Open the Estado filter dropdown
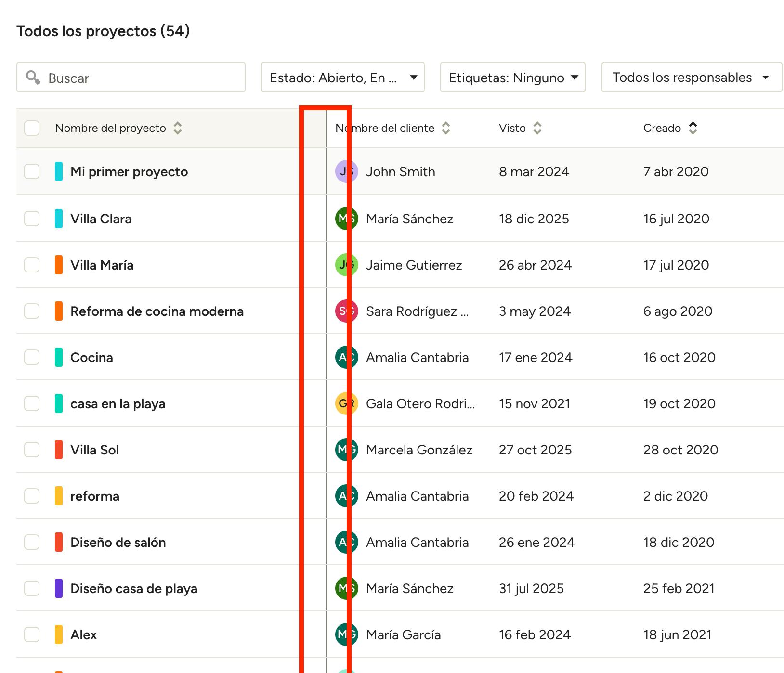 pyautogui.click(x=342, y=77)
